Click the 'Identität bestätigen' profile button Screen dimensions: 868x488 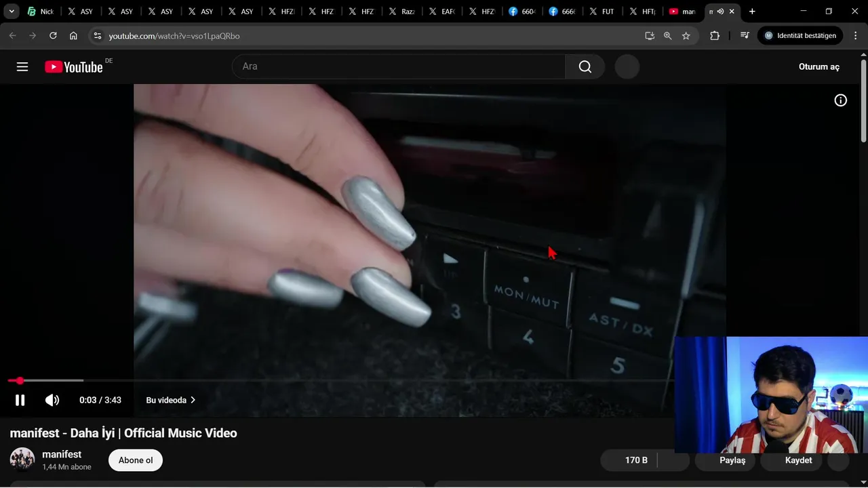click(x=800, y=36)
